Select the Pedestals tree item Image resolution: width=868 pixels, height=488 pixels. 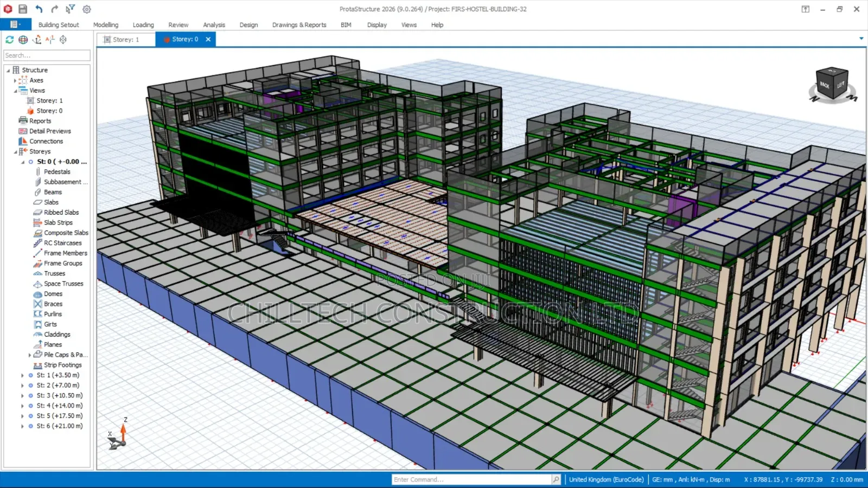pos(57,172)
